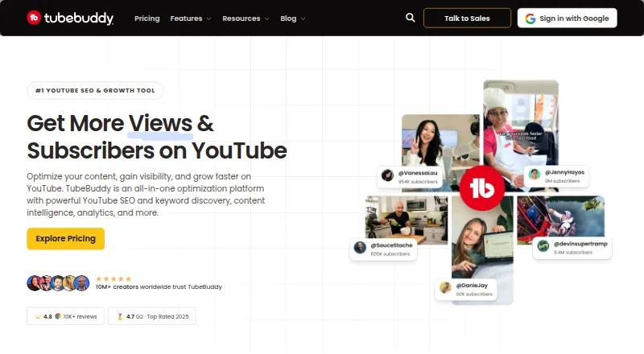
Task: Click the TubeBuddy logo in header
Action: click(70, 18)
